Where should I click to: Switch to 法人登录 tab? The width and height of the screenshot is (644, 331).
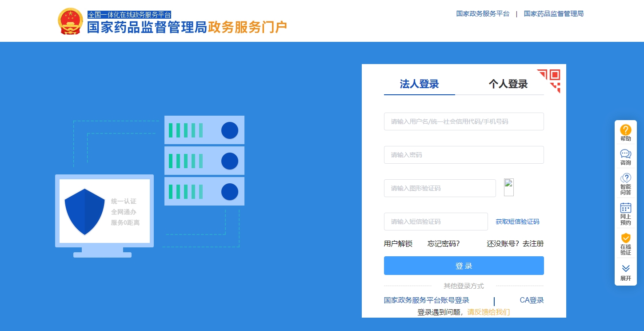(x=419, y=84)
